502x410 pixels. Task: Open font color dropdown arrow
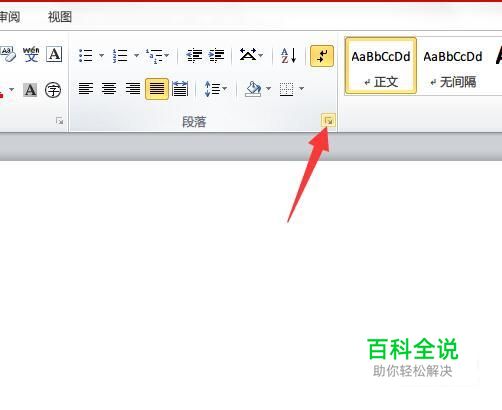(12, 90)
